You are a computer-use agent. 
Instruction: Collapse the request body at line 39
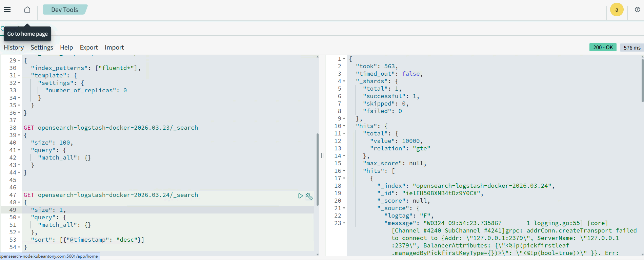point(19,135)
